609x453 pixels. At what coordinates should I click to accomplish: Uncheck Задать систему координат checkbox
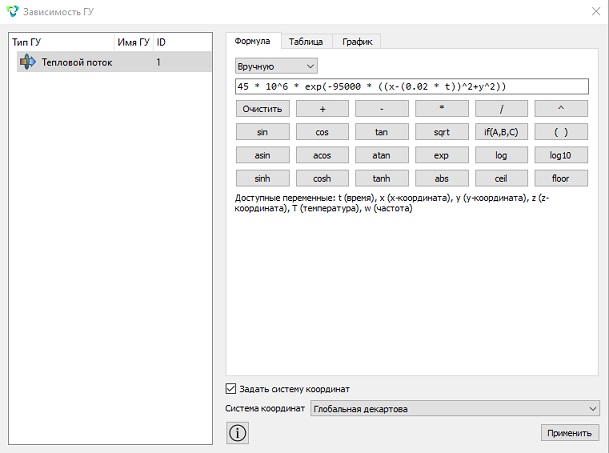click(231, 389)
